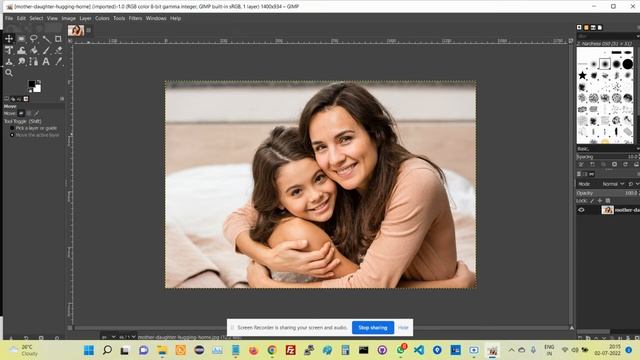Image resolution: width=640 pixels, height=360 pixels.
Task: Click the background white color swatch
Action: point(38,89)
